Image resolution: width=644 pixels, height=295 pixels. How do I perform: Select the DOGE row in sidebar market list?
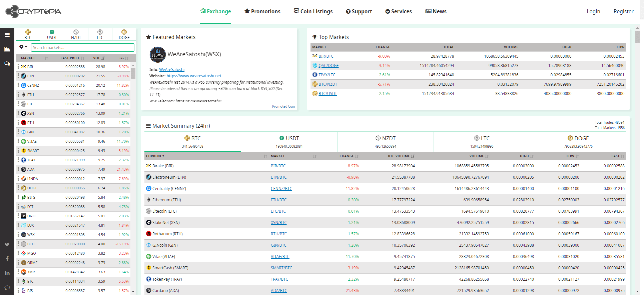point(73,188)
